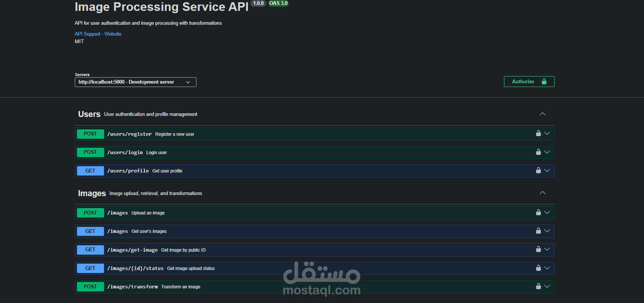Image resolution: width=644 pixels, height=303 pixels.
Task: Click the 'Upload an image' description
Action: [148, 213]
